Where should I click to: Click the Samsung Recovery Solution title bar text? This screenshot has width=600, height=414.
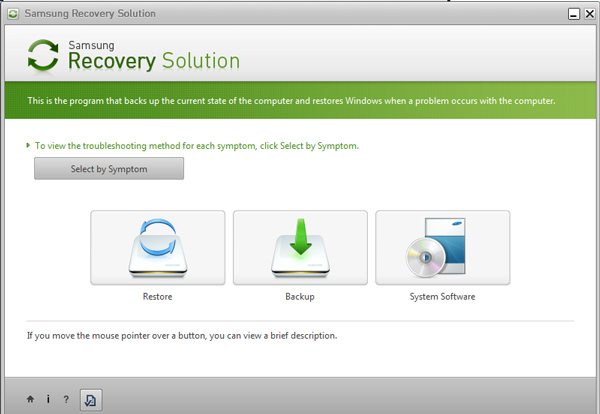click(x=90, y=13)
